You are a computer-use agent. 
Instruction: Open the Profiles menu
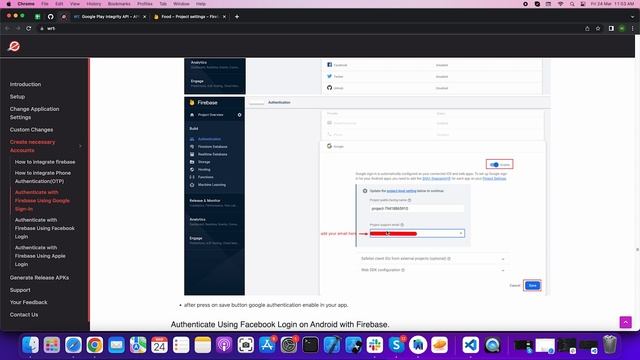tap(144, 4)
